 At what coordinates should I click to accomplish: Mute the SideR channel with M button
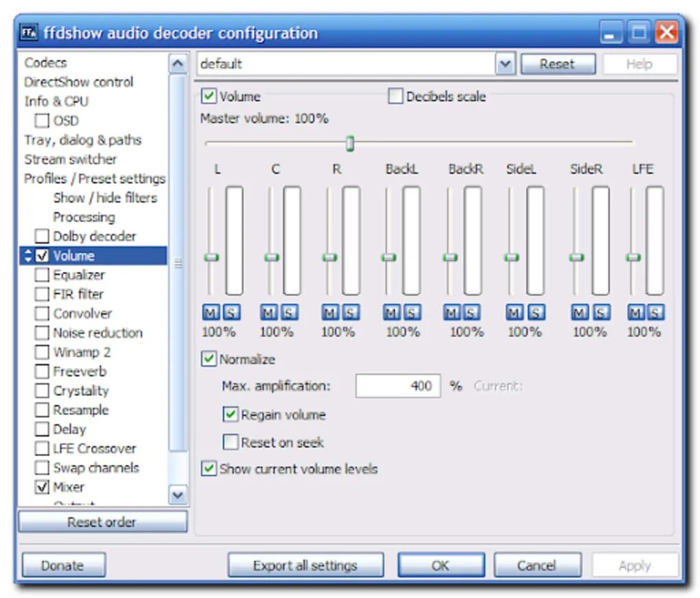click(580, 312)
